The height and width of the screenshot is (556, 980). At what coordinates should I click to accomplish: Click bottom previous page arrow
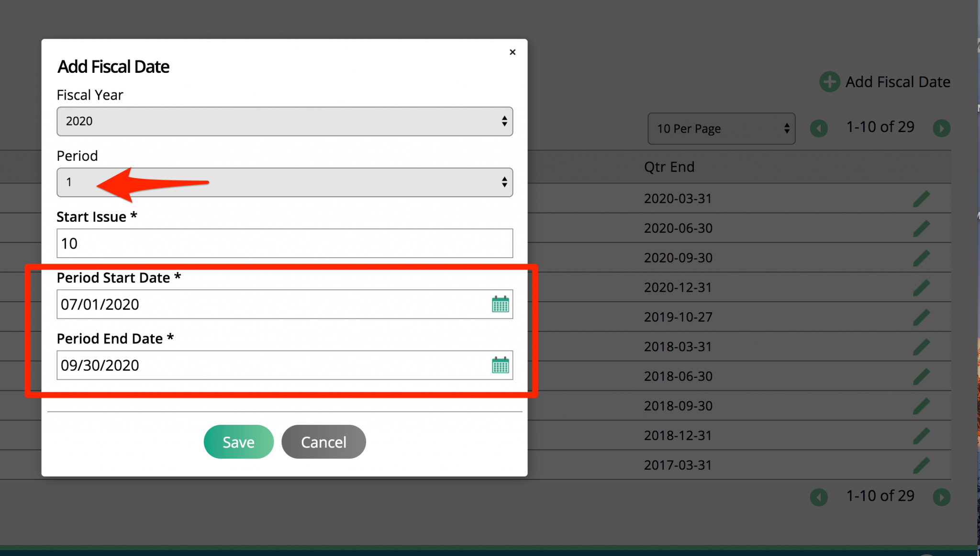pos(819,497)
